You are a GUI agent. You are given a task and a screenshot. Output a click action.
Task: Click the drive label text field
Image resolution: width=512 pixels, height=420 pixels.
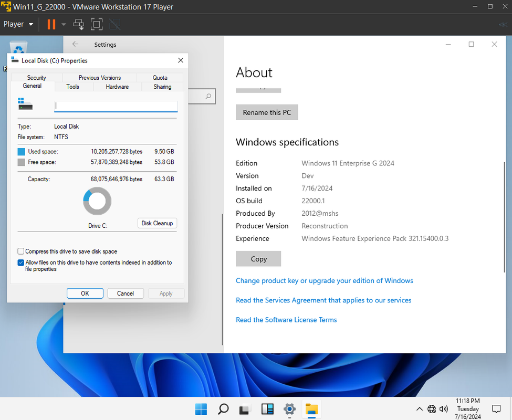116,106
